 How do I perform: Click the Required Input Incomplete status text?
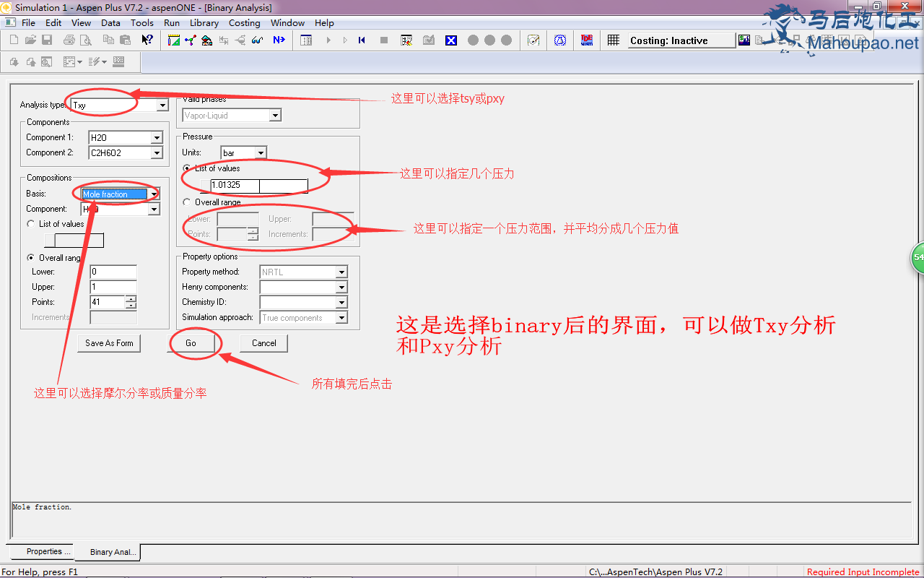pyautogui.click(x=863, y=572)
